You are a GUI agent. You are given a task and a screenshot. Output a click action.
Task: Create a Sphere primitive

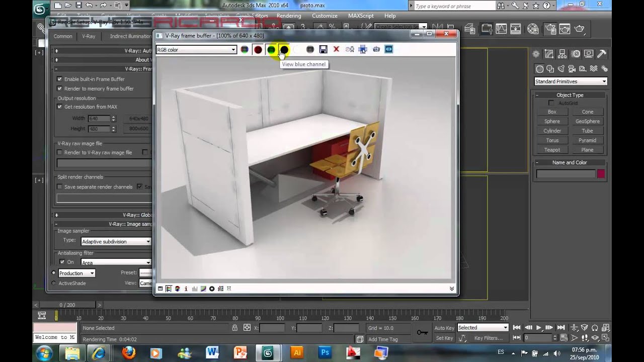point(552,121)
